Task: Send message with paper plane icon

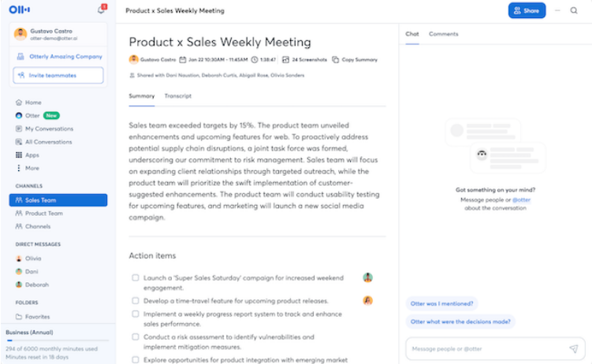Action: (x=573, y=348)
